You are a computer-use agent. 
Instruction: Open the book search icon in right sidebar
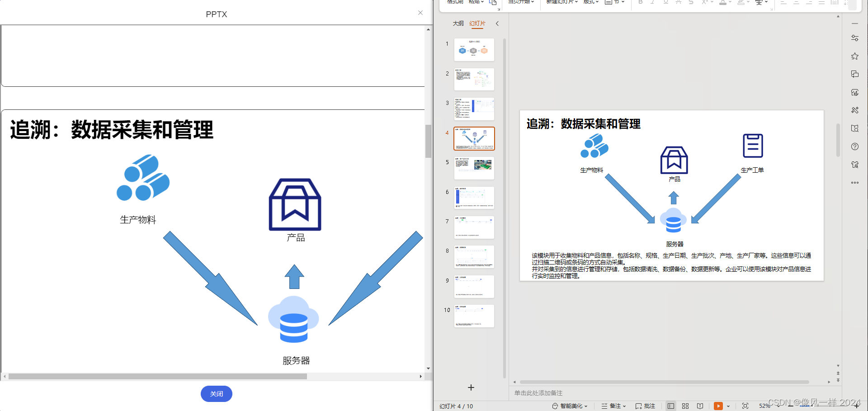[x=855, y=128]
